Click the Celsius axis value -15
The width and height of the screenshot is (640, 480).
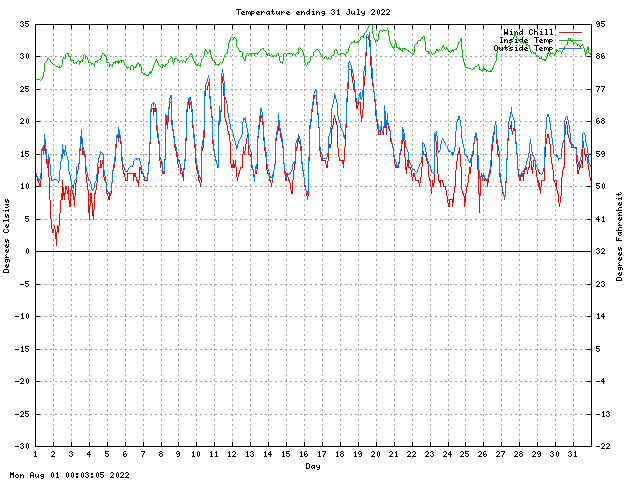pos(22,349)
